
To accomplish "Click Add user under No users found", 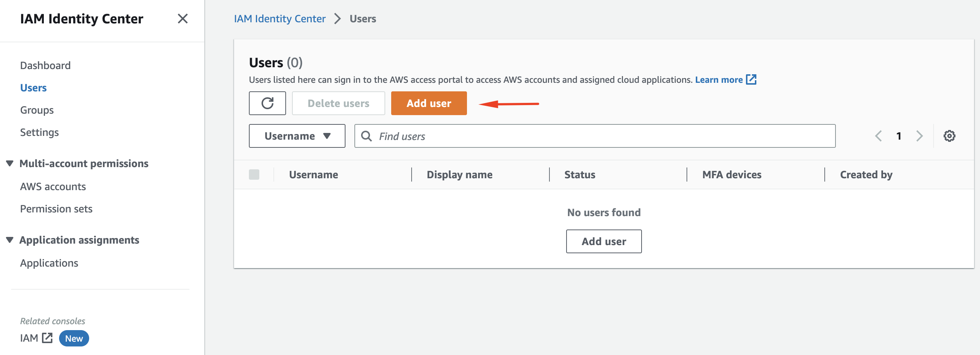I will 604,241.
